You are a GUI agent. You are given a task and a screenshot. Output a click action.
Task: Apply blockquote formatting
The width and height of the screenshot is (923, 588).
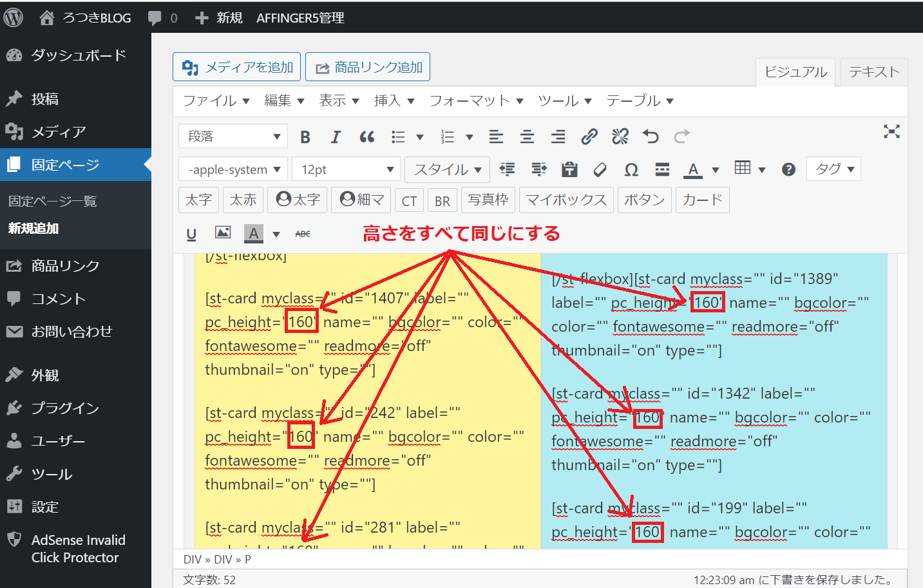366,137
